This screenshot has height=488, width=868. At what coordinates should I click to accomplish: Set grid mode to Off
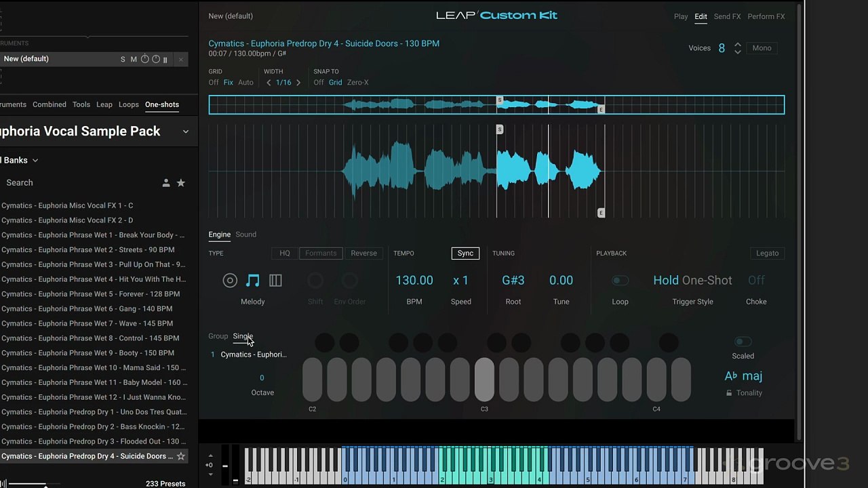coord(214,83)
